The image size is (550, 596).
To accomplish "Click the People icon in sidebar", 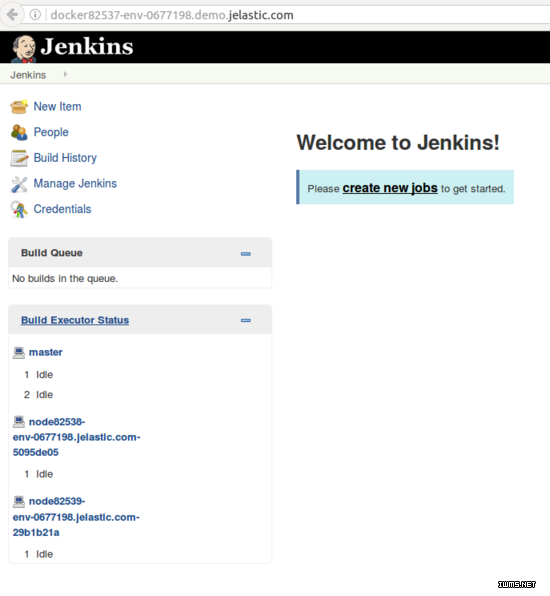I will coord(19,132).
